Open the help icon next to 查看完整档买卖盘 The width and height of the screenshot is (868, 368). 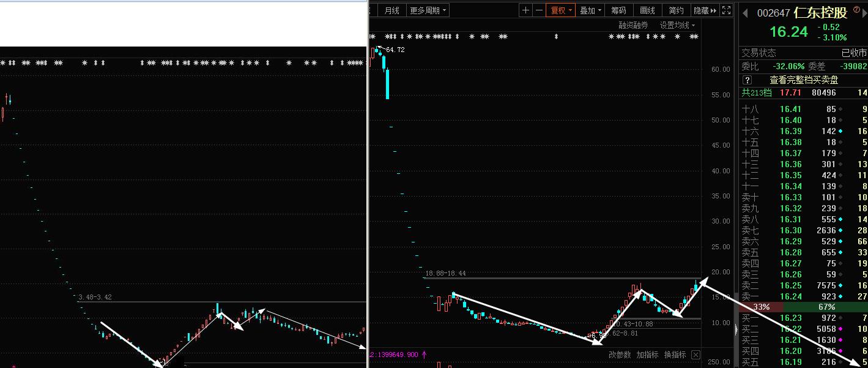click(x=747, y=80)
